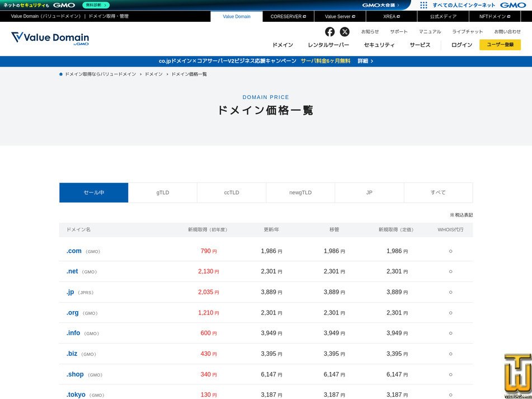This screenshot has height=399, width=532.
Task: Open the .tokyo domain link
Action: point(76,395)
